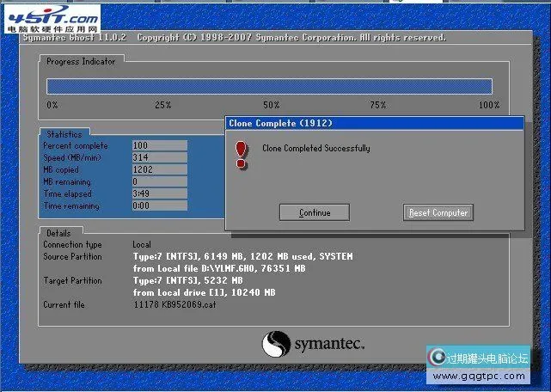Click the blue progress indicator bar
The width and height of the screenshot is (551, 392).
[x=270, y=86]
